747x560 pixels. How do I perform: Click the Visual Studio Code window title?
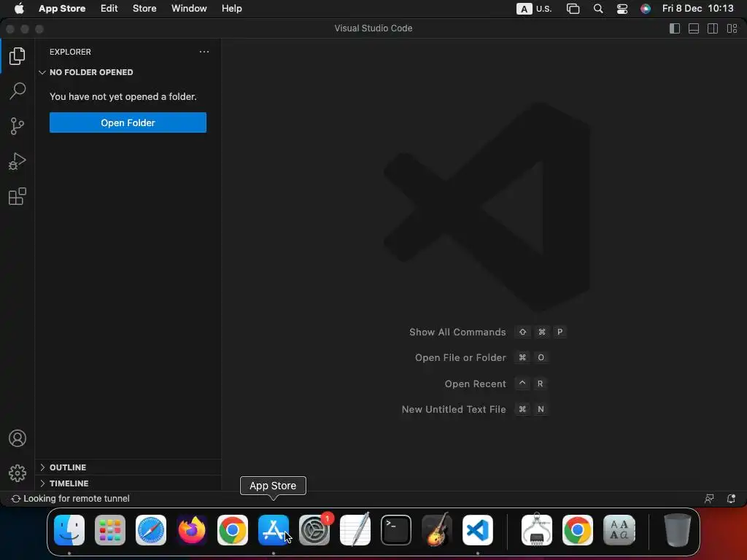373,28
